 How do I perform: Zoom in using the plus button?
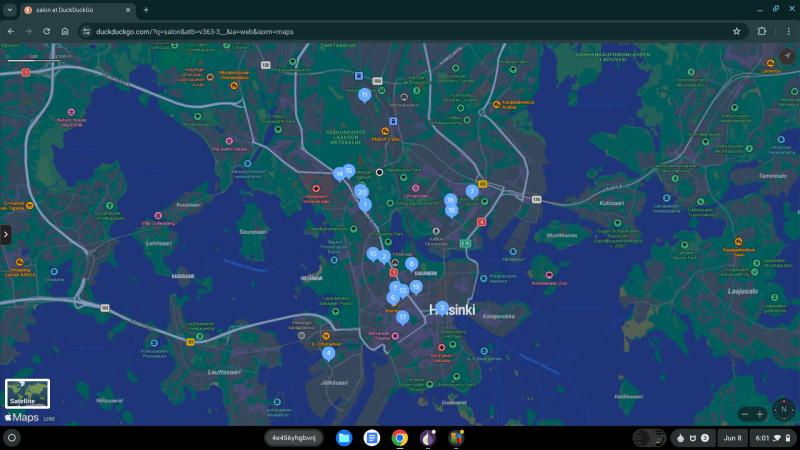click(760, 414)
